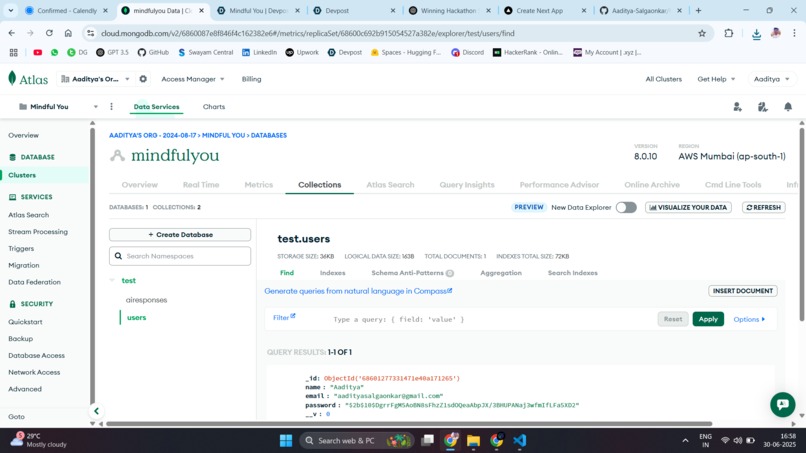This screenshot has height=453, width=806.
Task: Click Insert Document button
Action: [743, 291]
